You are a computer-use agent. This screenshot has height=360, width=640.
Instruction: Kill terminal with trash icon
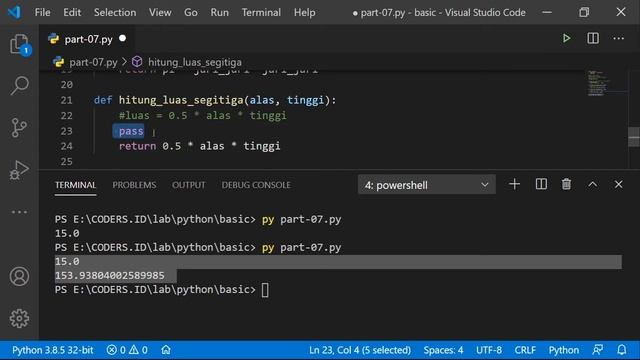(x=567, y=184)
